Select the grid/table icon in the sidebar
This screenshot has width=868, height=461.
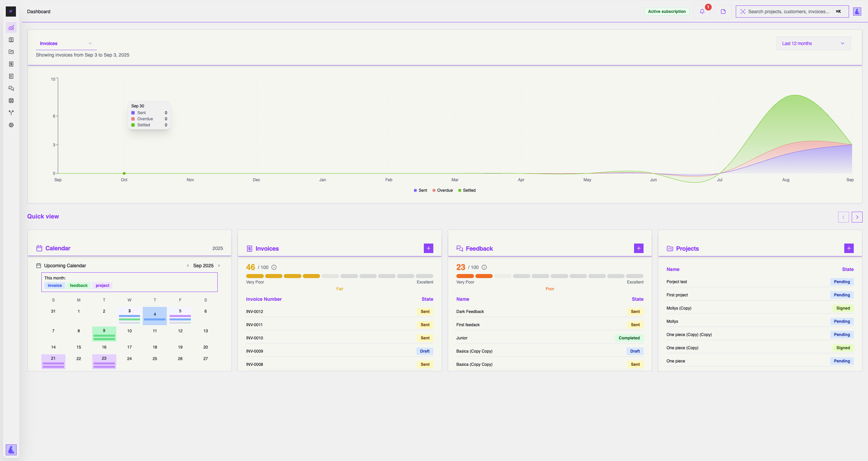[11, 101]
